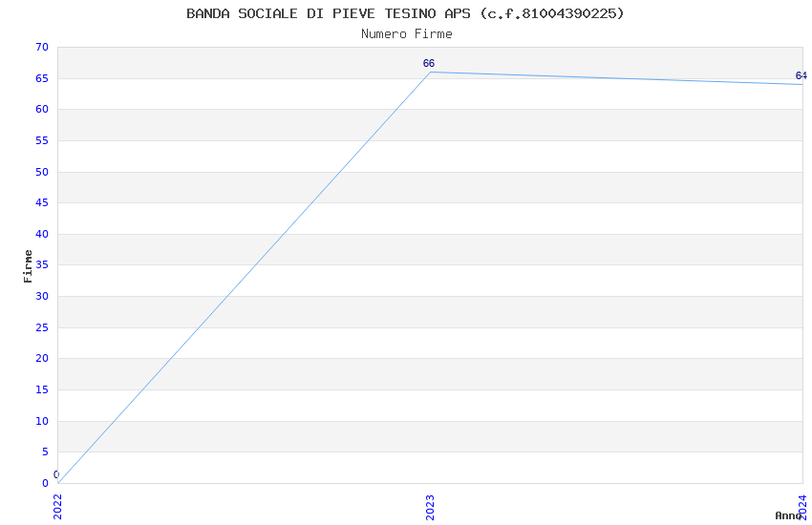Select the 66 data point label
812x525 pixels.
click(429, 63)
